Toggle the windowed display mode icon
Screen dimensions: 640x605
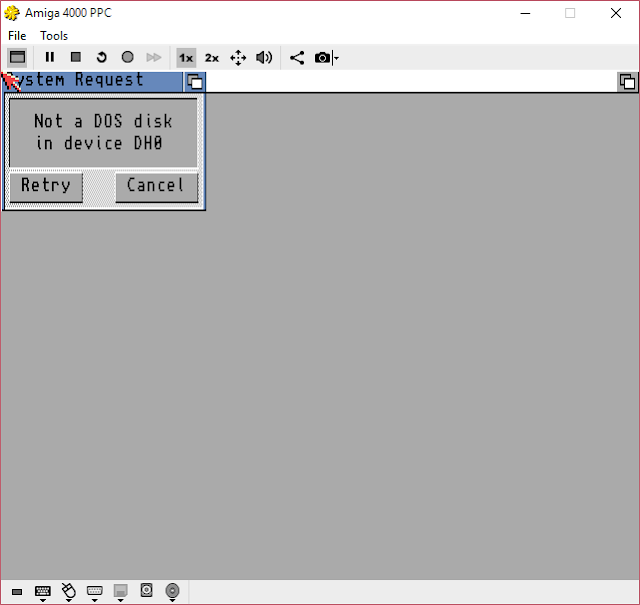click(x=17, y=57)
